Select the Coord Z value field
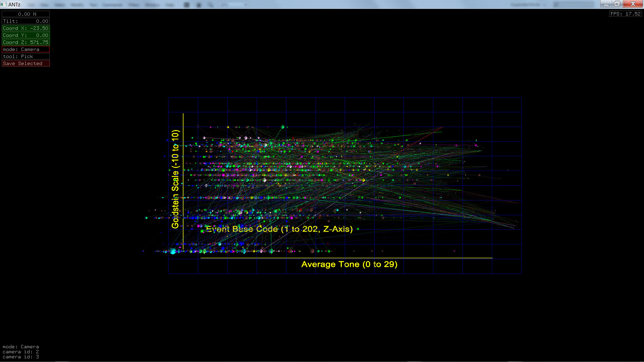The image size is (644, 362). pyautogui.click(x=25, y=42)
